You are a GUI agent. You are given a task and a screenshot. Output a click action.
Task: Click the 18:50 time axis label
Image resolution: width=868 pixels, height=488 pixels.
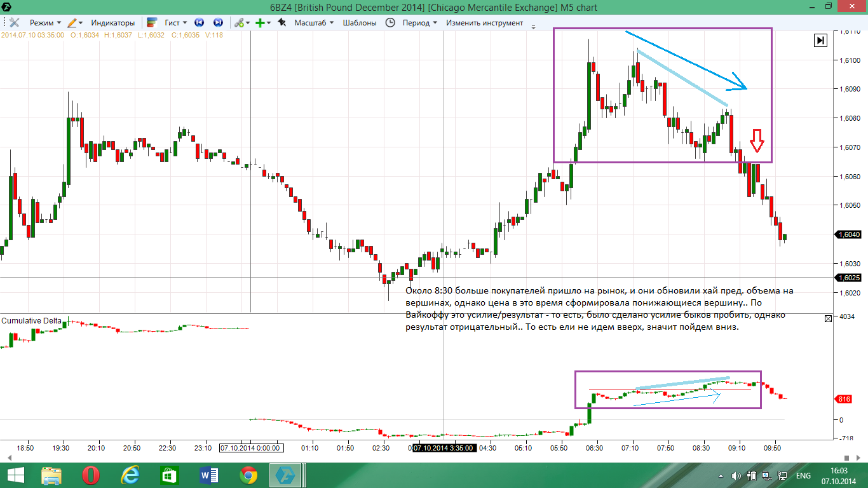(x=25, y=448)
